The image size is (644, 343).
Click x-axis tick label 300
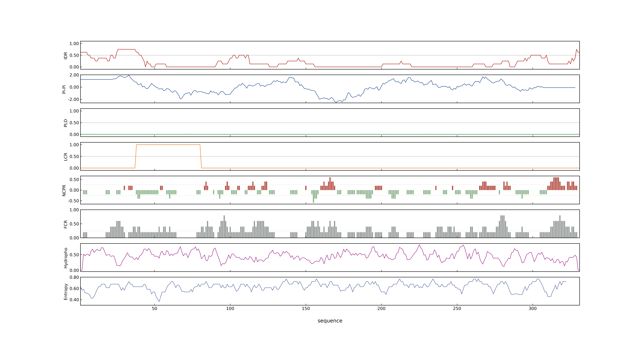[x=533, y=309]
